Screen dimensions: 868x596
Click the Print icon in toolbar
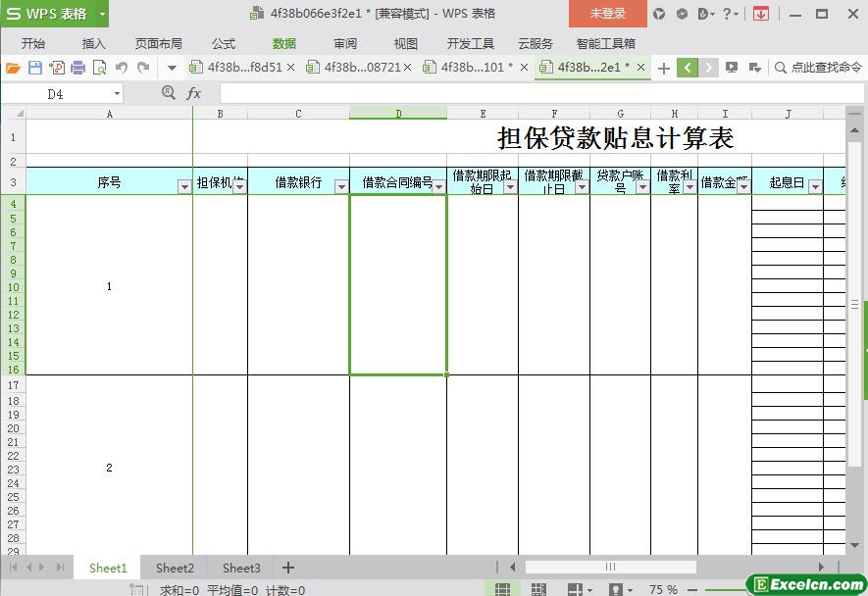tap(77, 68)
